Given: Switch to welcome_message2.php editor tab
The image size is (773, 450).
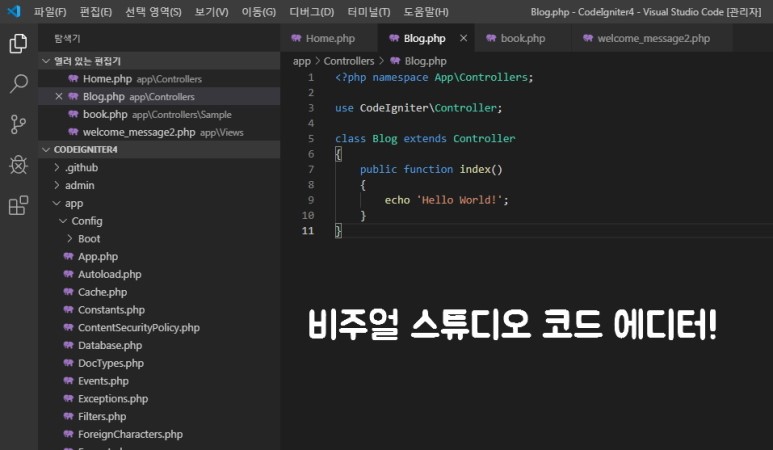Looking at the screenshot, I should 653,38.
